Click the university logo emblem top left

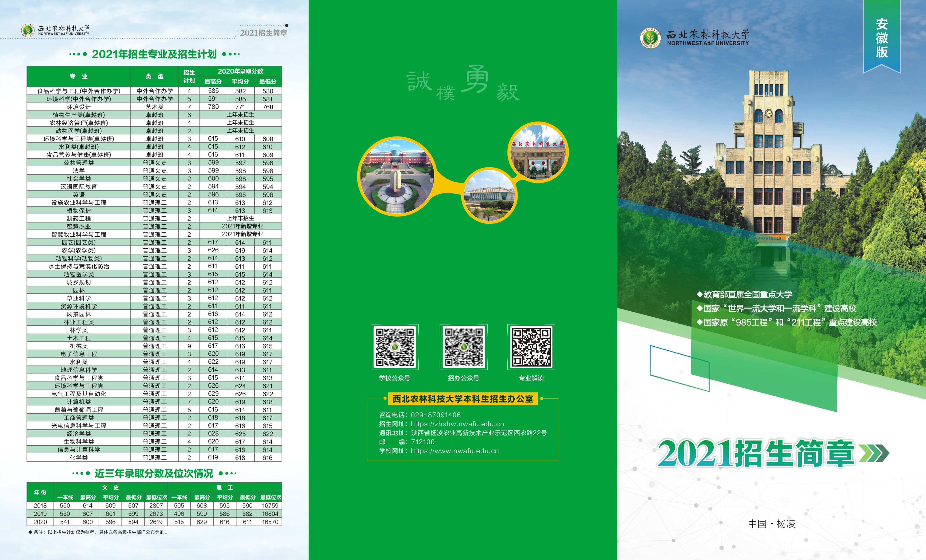click(28, 30)
